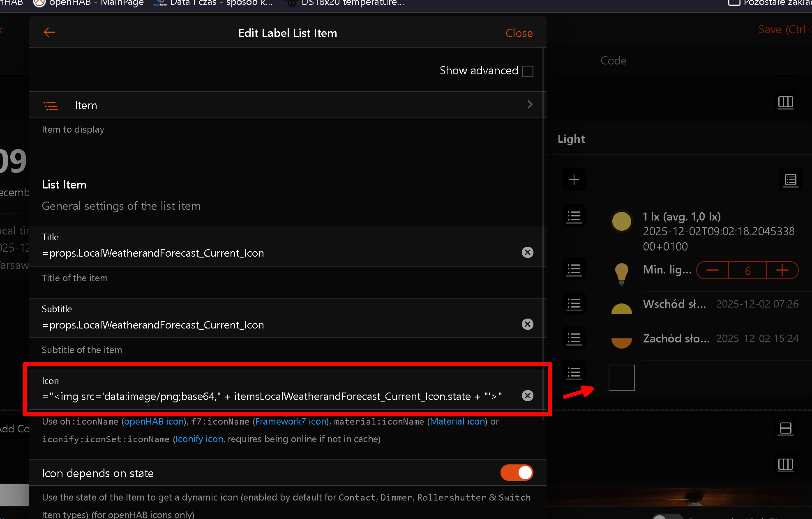This screenshot has height=519, width=812.
Task: Switch to the Code tab
Action: 613,61
